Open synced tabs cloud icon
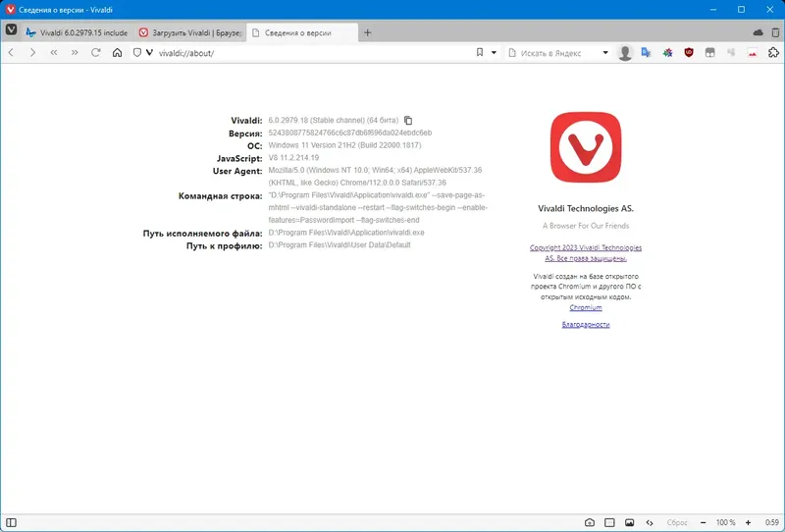 coord(758,32)
